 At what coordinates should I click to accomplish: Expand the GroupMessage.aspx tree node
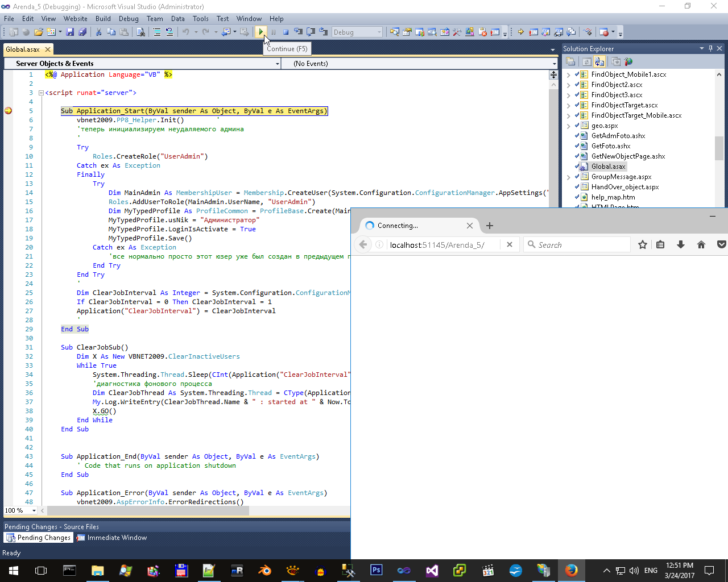click(x=568, y=177)
